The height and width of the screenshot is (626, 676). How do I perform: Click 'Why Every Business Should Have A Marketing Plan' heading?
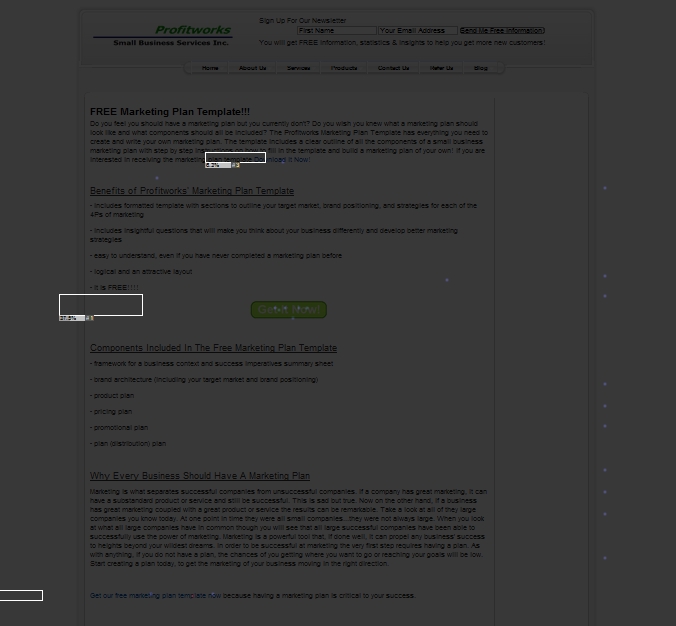click(x=200, y=476)
